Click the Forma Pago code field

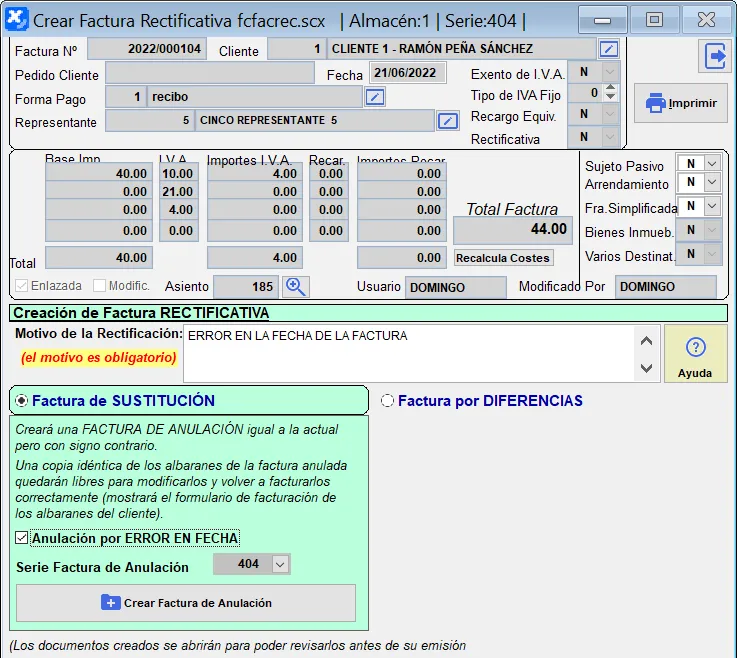125,97
